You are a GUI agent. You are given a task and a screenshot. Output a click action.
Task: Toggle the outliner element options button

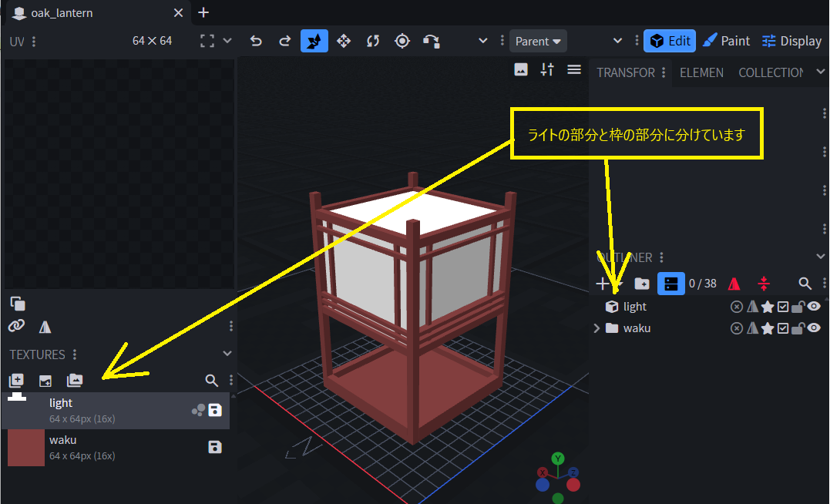670,284
